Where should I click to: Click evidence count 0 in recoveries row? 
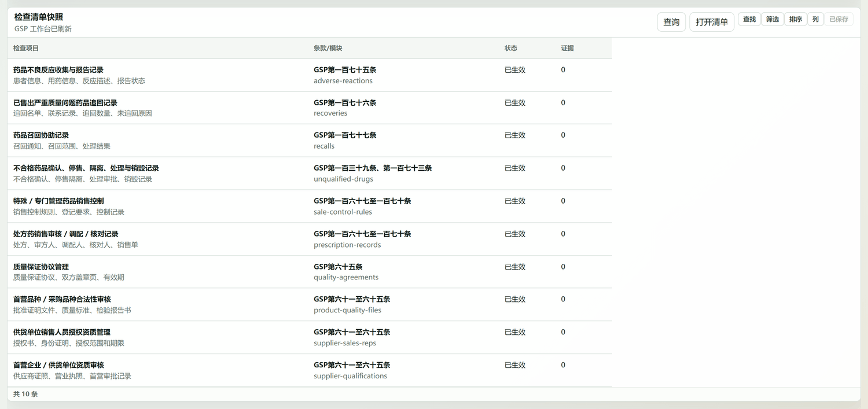point(563,102)
